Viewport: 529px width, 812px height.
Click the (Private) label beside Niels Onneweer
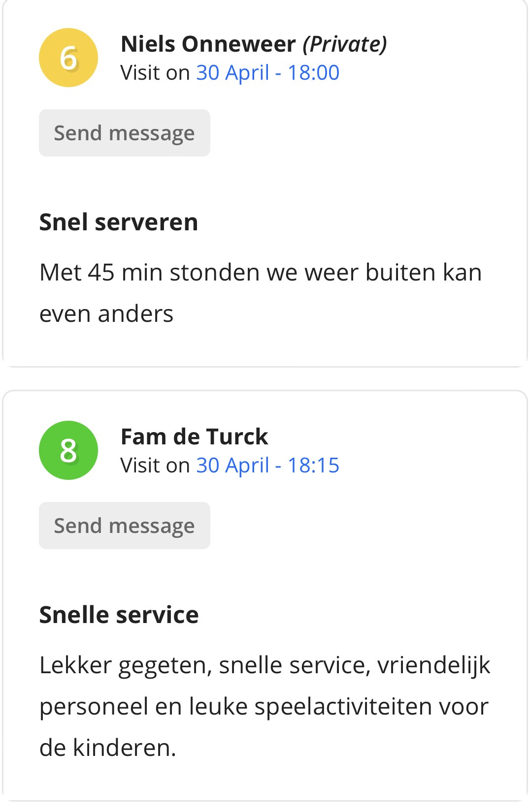pos(345,44)
